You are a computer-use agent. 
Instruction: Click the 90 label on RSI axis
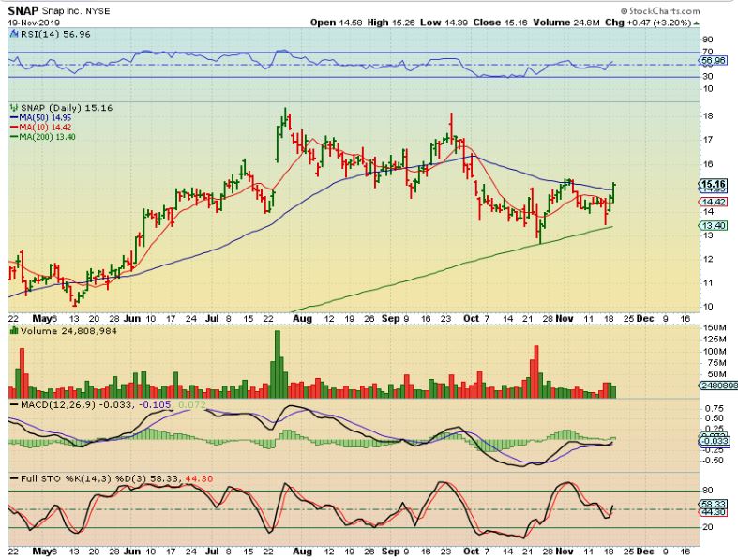(707, 39)
